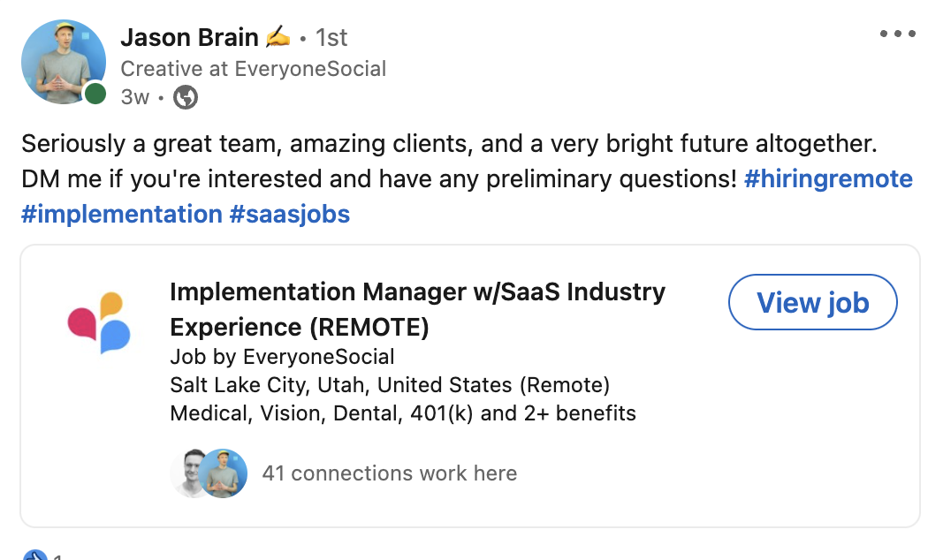The image size is (928, 560).
Task: Click the second connection avatar thumbnail
Action: coord(222,473)
